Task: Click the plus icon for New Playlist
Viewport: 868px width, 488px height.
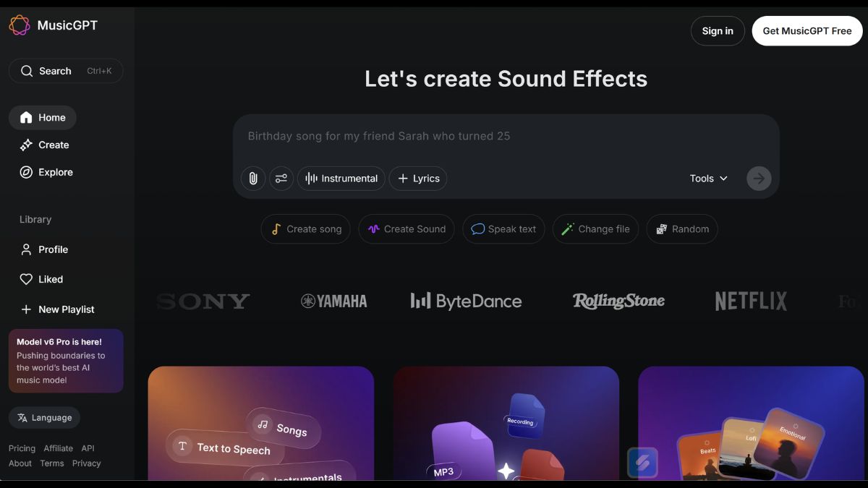Action: [x=26, y=309]
